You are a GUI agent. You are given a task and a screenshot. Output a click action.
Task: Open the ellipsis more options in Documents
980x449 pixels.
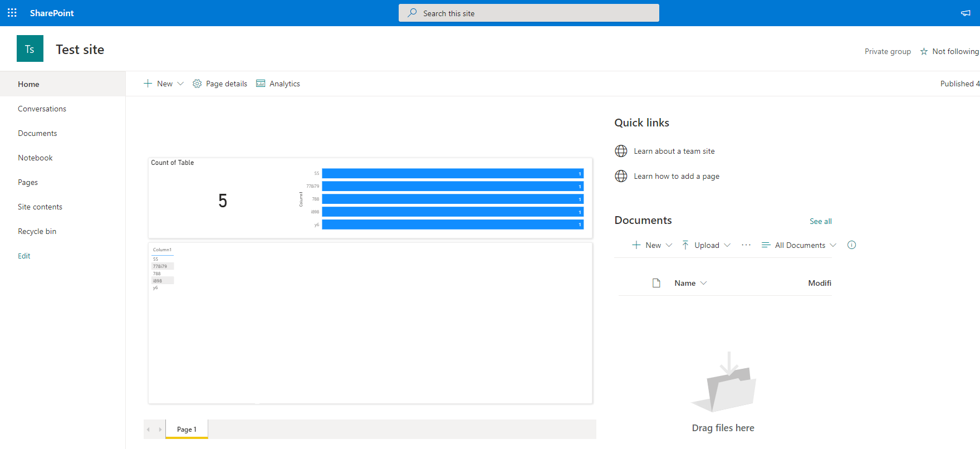pos(746,245)
